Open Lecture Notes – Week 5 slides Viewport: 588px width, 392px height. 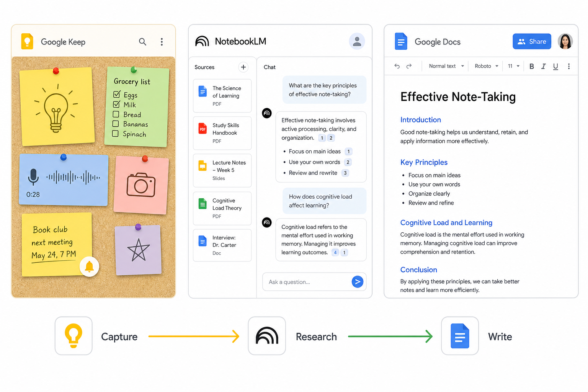[222, 170]
